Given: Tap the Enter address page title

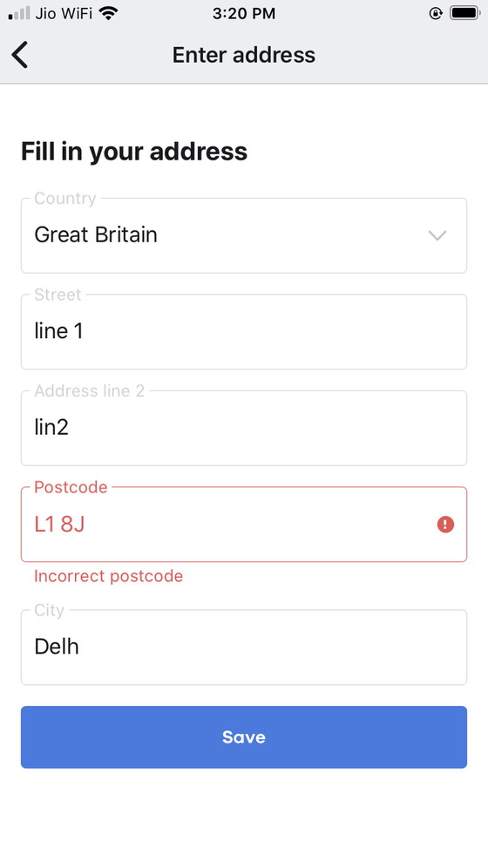Looking at the screenshot, I should [x=244, y=55].
